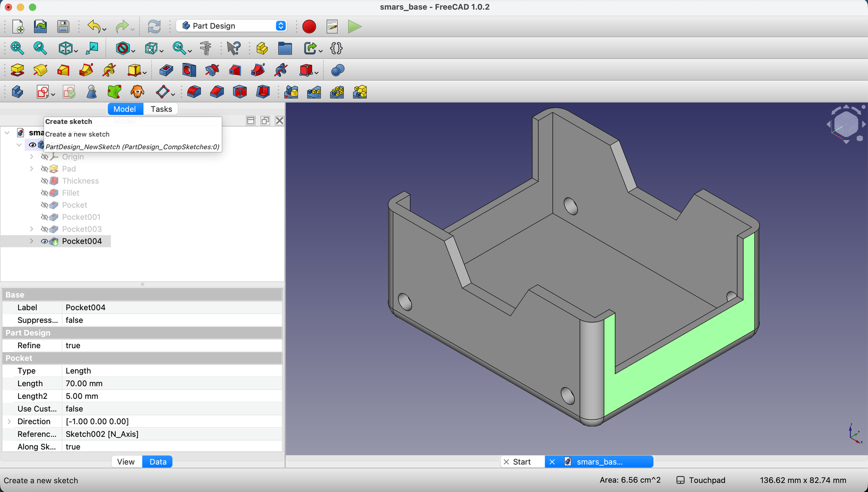This screenshot has width=868, height=492.
Task: Toggle visibility eye of Pocket004
Action: point(44,241)
